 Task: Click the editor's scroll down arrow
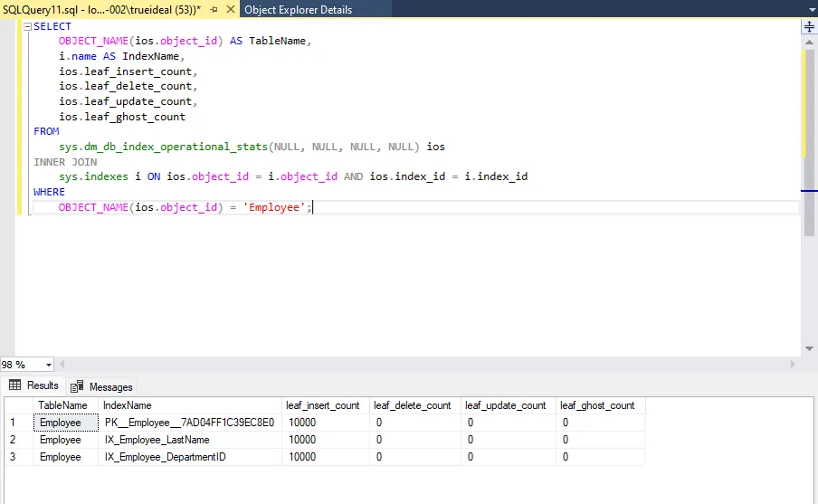[x=809, y=349]
